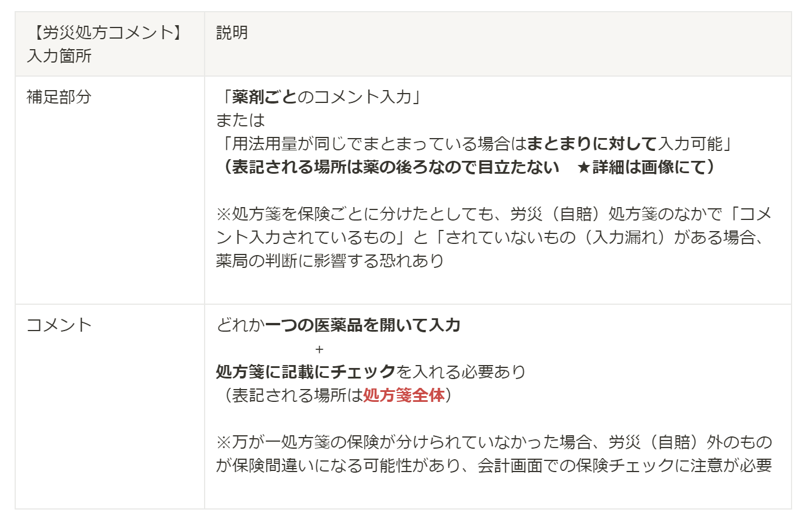Click bold text 処方箋に記載にチェック
The image size is (812, 523).
306,372
